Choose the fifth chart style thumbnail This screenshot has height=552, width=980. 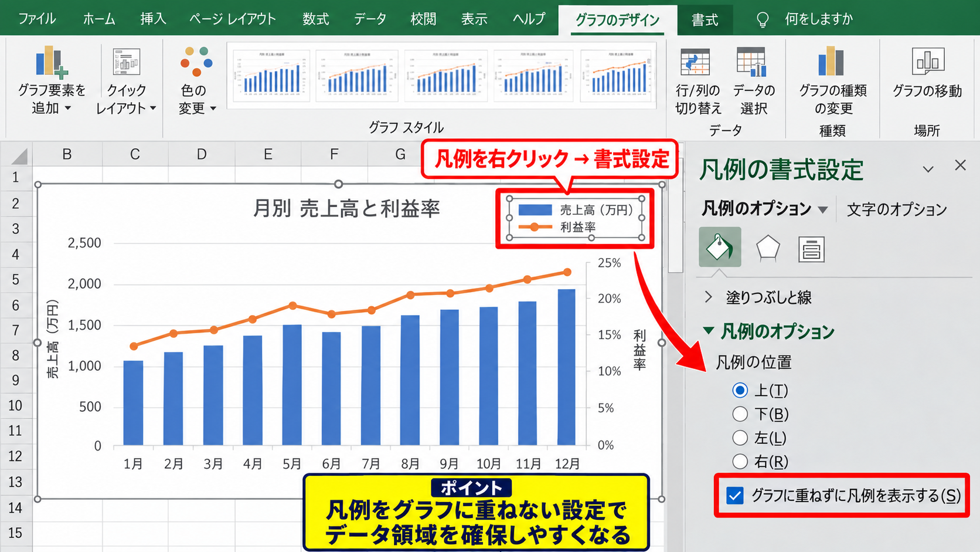pos(617,74)
